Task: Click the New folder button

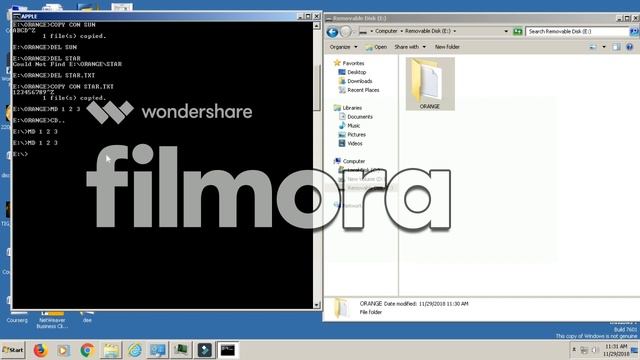Action: (447, 47)
